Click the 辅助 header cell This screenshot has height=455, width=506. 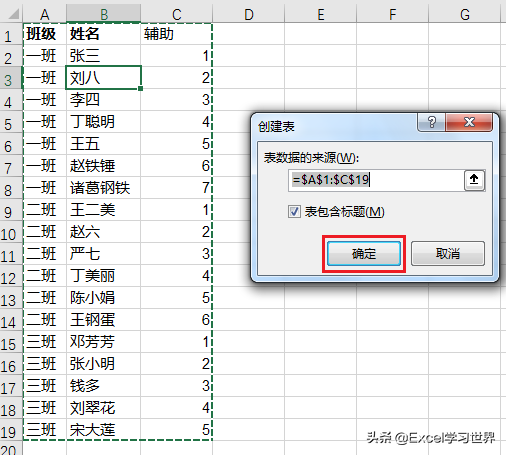pos(177,34)
